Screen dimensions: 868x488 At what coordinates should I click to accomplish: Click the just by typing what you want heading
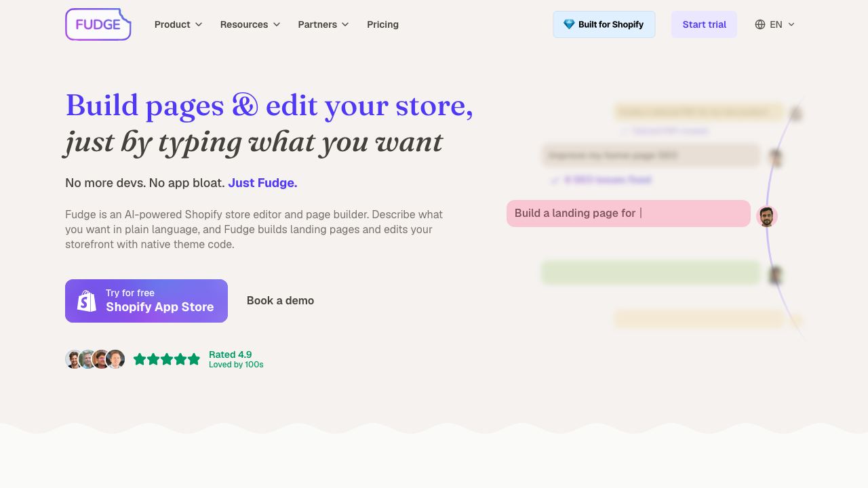click(254, 142)
